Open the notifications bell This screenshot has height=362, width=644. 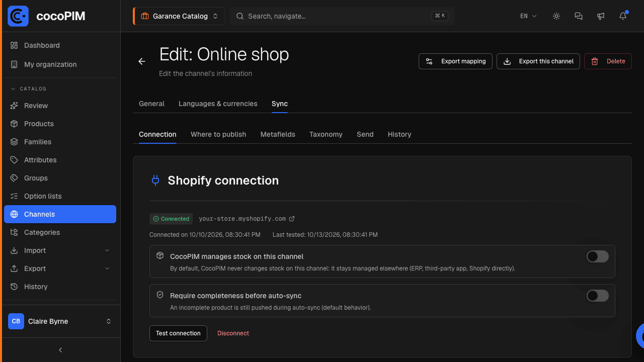click(x=623, y=16)
